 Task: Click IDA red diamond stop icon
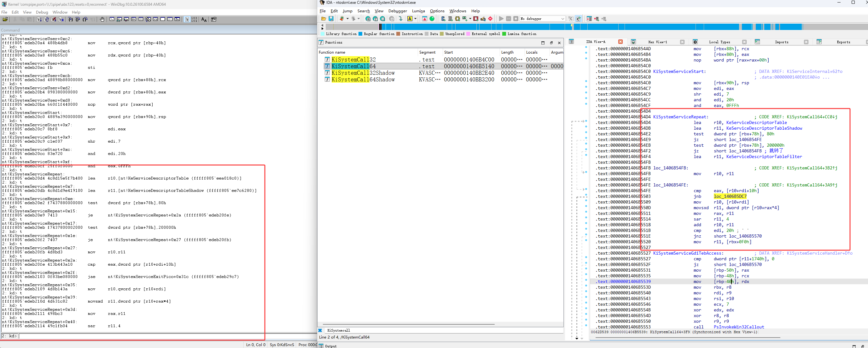(491, 19)
